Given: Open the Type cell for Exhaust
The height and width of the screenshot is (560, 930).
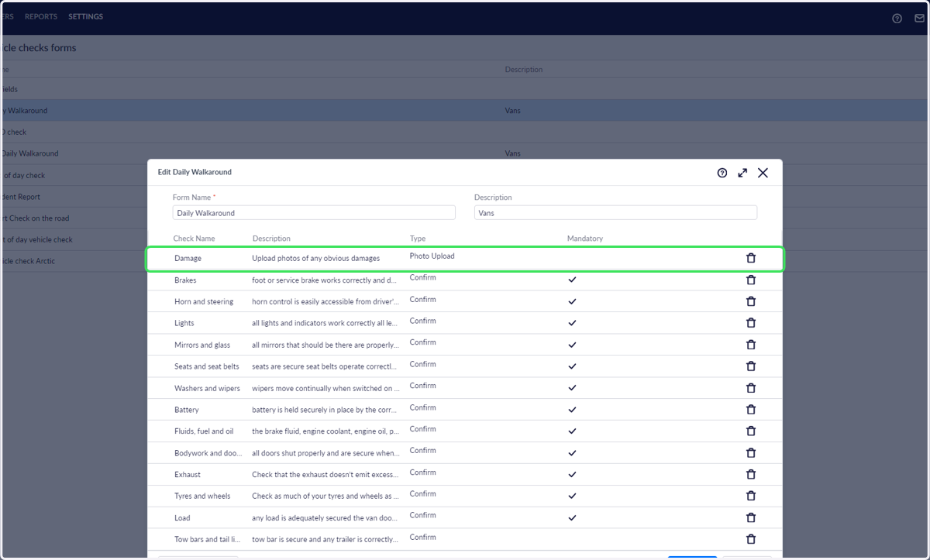Looking at the screenshot, I should [x=423, y=472].
